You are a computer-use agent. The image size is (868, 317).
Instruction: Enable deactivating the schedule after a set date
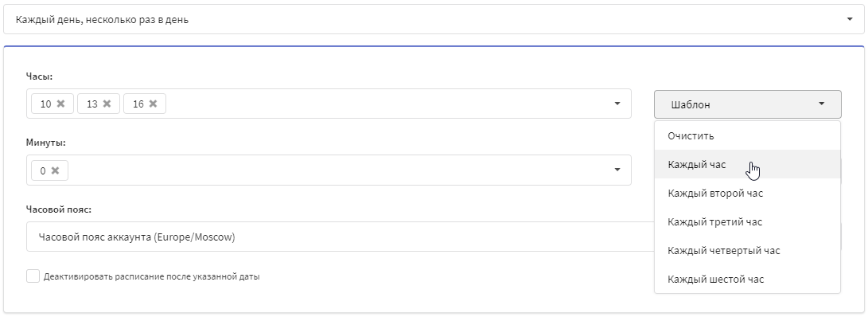click(x=33, y=276)
